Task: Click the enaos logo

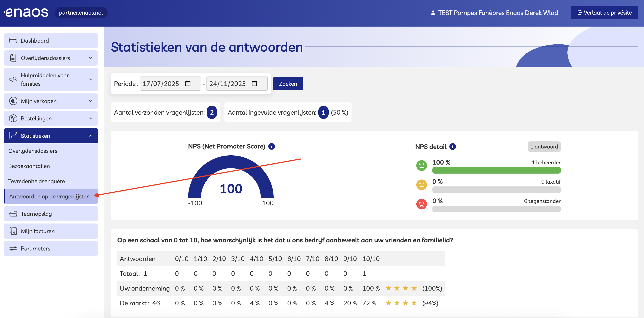Action: pyautogui.click(x=26, y=12)
